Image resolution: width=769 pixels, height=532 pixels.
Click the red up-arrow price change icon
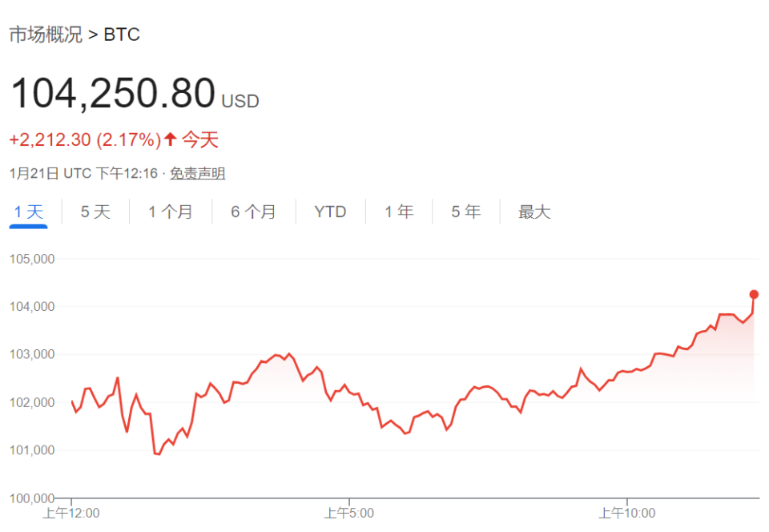(x=170, y=139)
